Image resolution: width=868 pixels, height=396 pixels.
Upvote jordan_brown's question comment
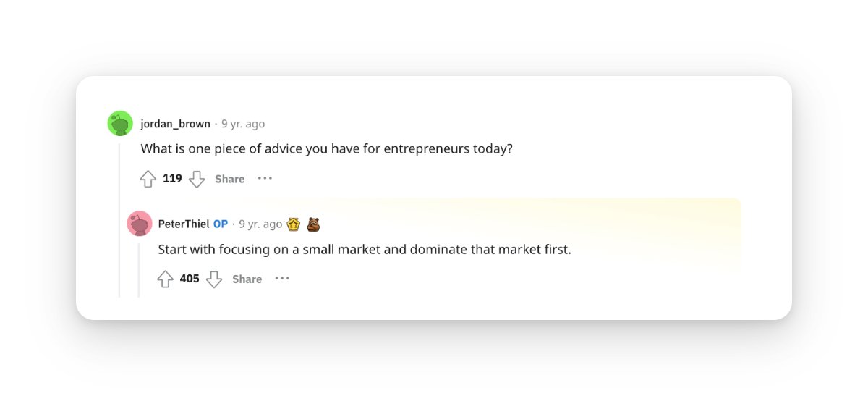[x=148, y=179]
